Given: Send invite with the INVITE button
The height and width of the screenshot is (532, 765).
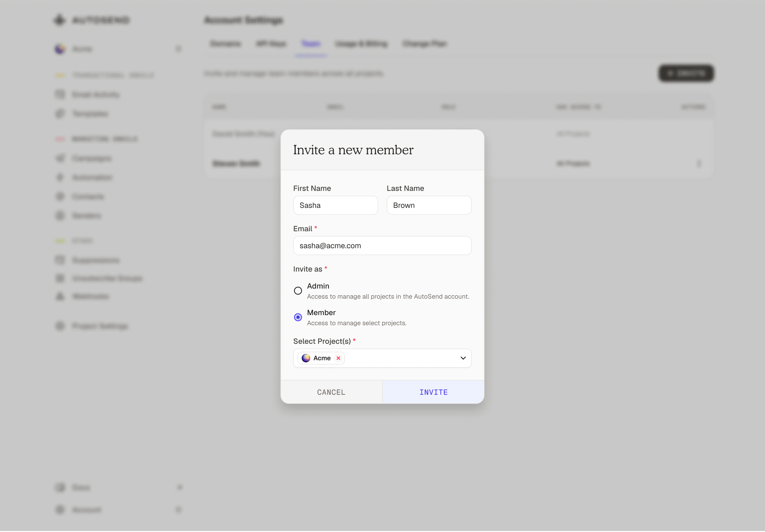Looking at the screenshot, I should tap(433, 392).
